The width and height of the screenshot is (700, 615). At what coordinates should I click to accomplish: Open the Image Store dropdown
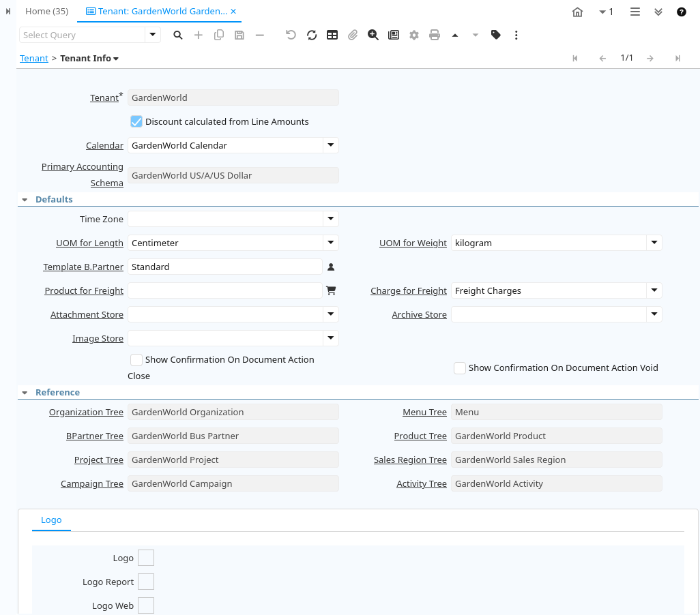(x=330, y=338)
